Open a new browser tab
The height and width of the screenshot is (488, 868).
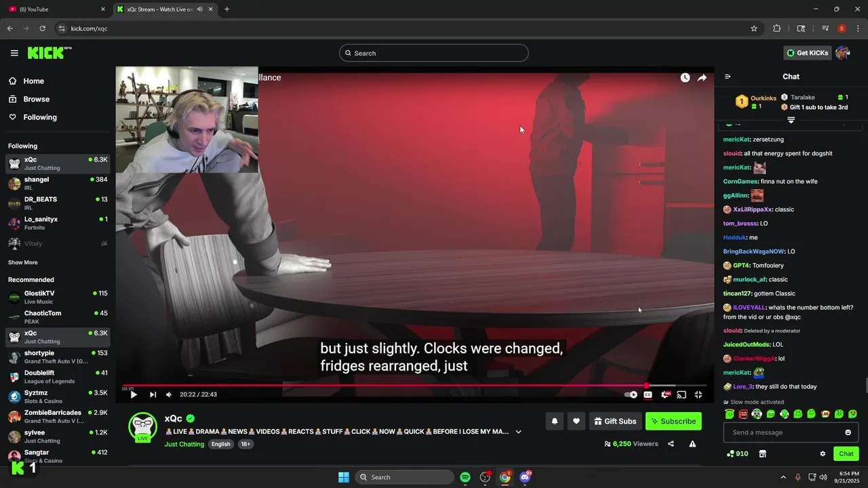click(x=226, y=9)
